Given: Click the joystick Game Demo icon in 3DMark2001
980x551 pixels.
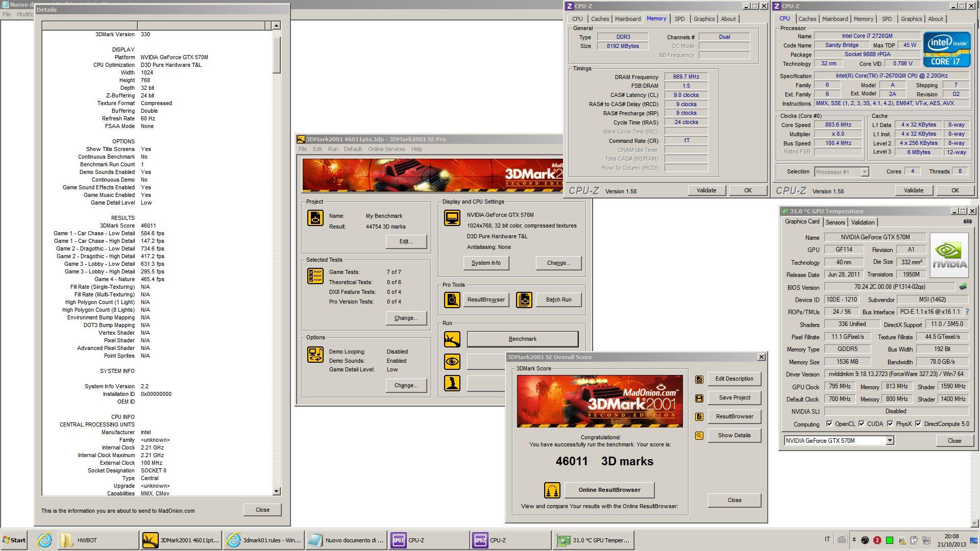Looking at the screenshot, I should (452, 384).
